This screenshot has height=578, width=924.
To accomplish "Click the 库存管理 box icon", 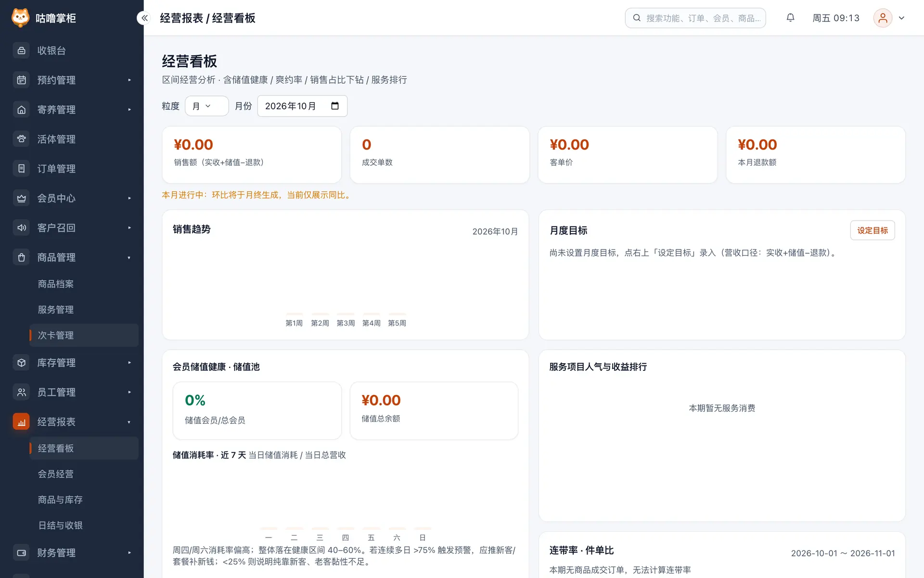I will [21, 363].
